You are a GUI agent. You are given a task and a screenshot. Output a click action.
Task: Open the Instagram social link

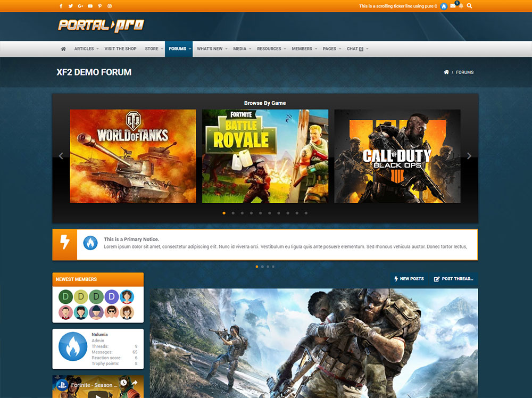pos(110,6)
